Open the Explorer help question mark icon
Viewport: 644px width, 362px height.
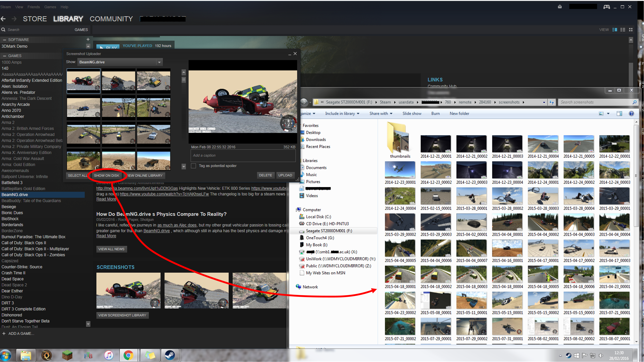point(631,114)
